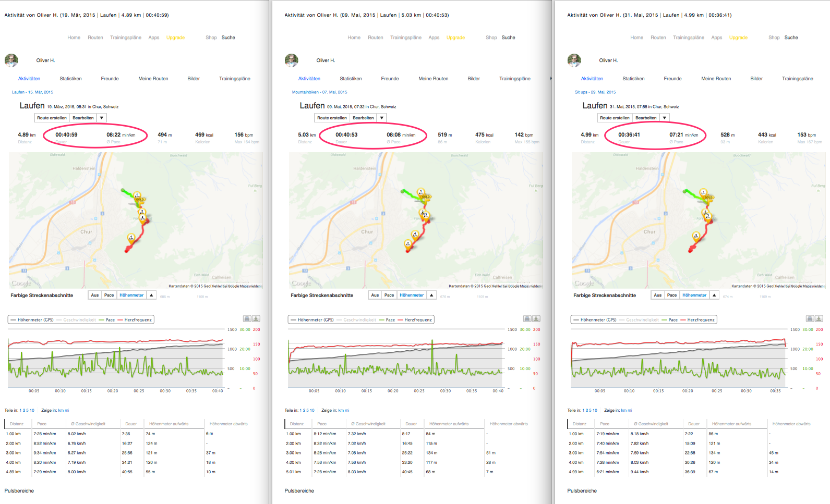
Task: Toggle Geschwindigkeit series in the left chart legend
Action: point(79,320)
